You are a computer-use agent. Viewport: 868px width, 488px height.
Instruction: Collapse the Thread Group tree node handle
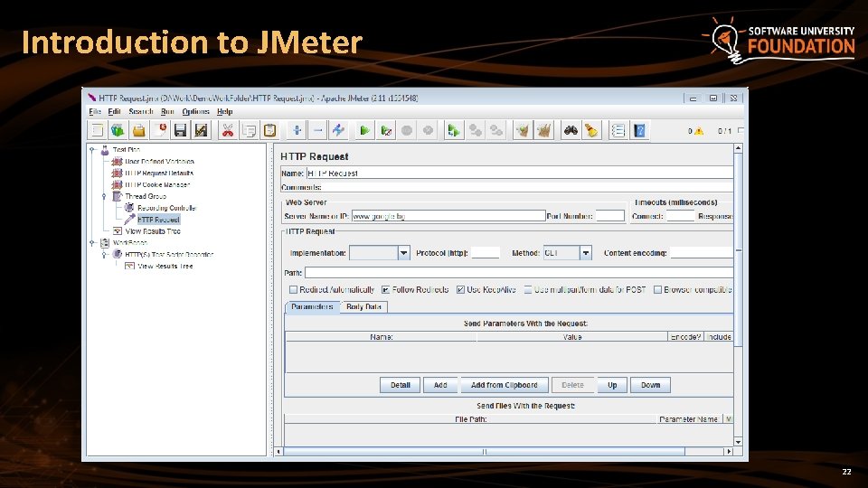[104, 196]
